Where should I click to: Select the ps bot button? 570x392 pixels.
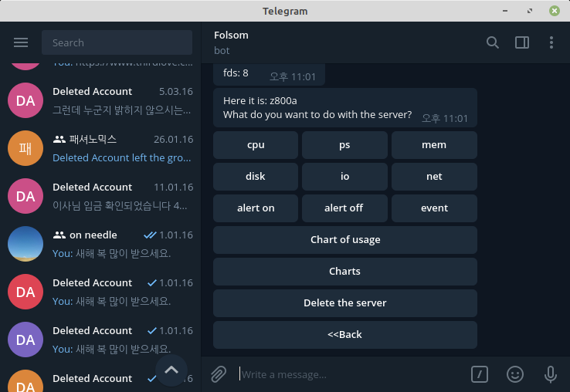344,145
